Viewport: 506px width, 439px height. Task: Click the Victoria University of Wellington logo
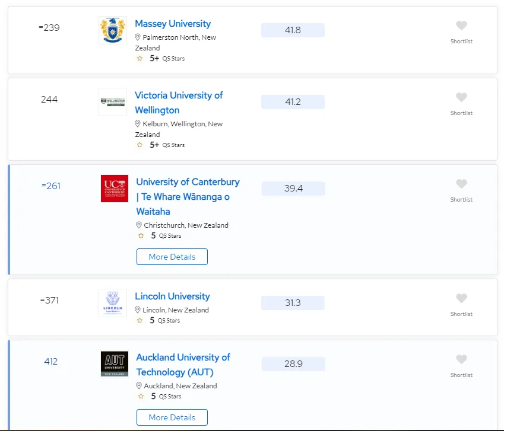[x=113, y=102]
